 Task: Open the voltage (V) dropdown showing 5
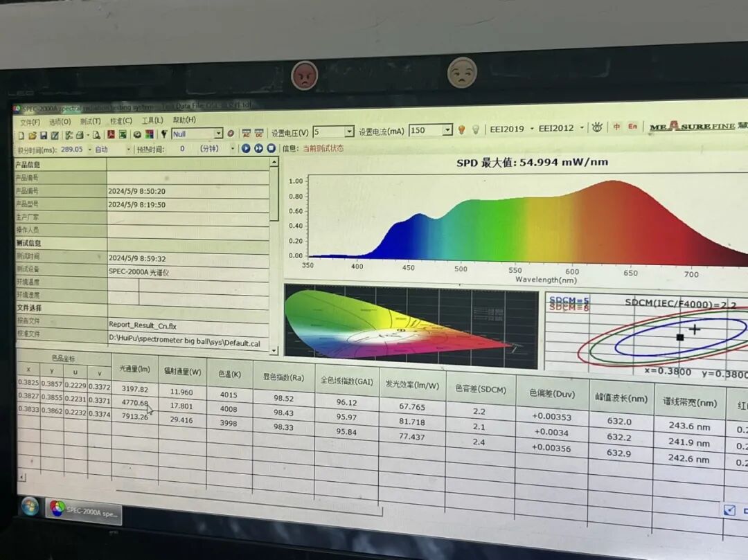pyautogui.click(x=350, y=131)
